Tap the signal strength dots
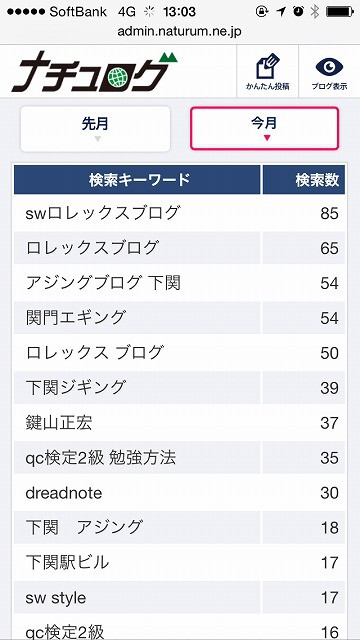The height and width of the screenshot is (640, 360). coord(26,12)
